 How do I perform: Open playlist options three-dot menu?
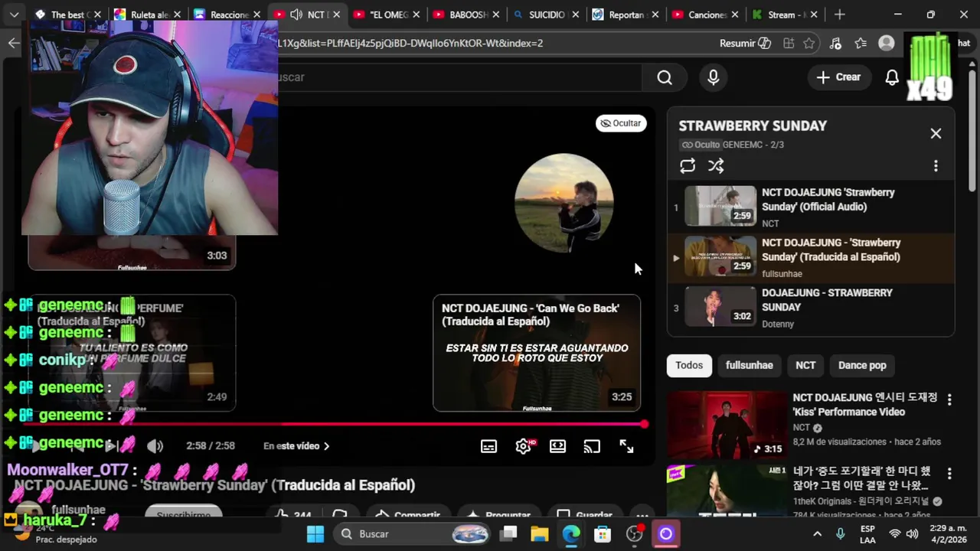coord(936,166)
